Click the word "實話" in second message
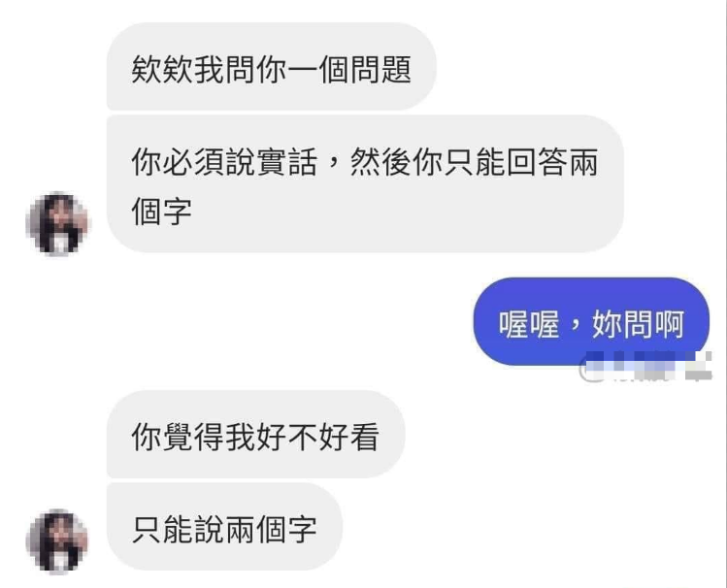This screenshot has height=588, width=727. [286, 162]
